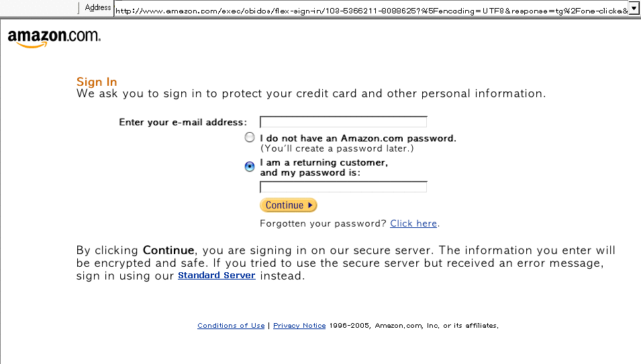Open the "Click here" forgotten password link
This screenshot has width=641, height=364.
(x=413, y=223)
